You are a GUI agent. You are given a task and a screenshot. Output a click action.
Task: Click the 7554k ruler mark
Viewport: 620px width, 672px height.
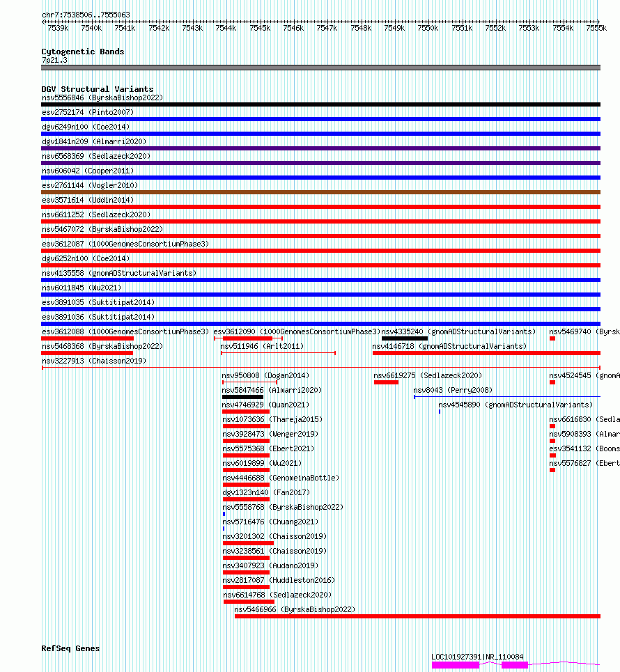coord(563,28)
